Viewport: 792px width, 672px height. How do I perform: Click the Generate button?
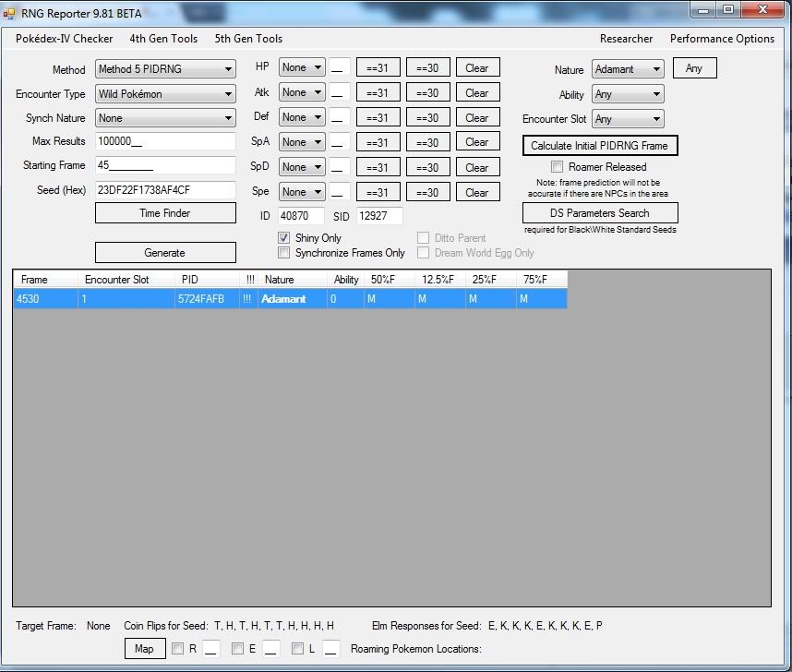tap(165, 253)
